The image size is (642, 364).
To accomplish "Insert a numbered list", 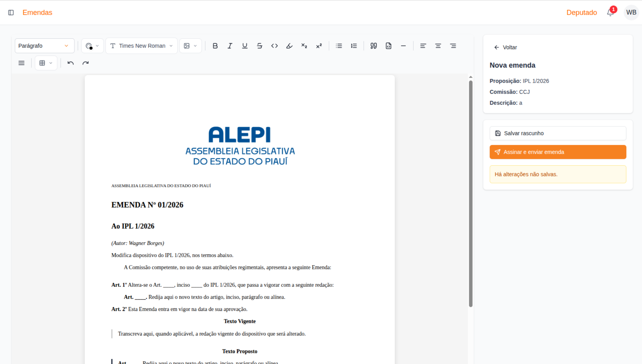I will pyautogui.click(x=354, y=46).
